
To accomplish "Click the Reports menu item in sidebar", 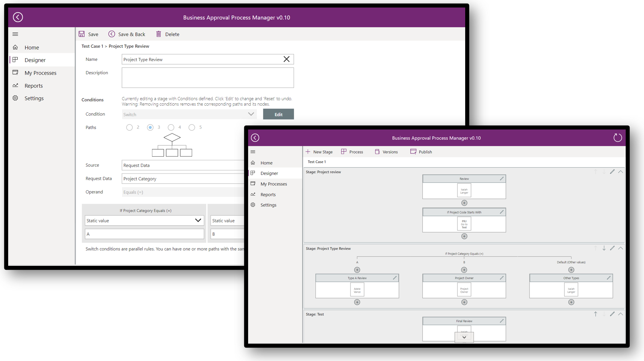I will (34, 85).
